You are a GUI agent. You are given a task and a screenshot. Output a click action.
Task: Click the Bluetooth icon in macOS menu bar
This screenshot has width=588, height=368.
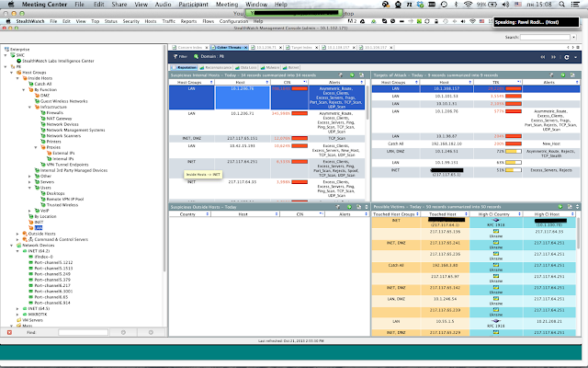[456, 5]
